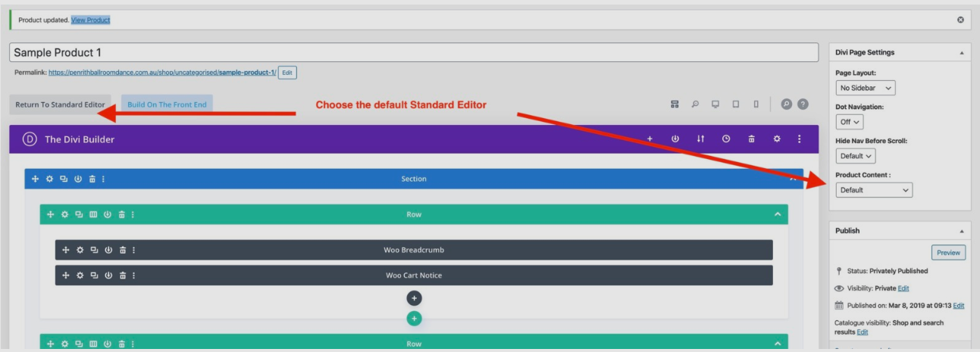Image resolution: width=980 pixels, height=352 pixels.
Task: Switch to desktop view icon
Action: point(715,104)
